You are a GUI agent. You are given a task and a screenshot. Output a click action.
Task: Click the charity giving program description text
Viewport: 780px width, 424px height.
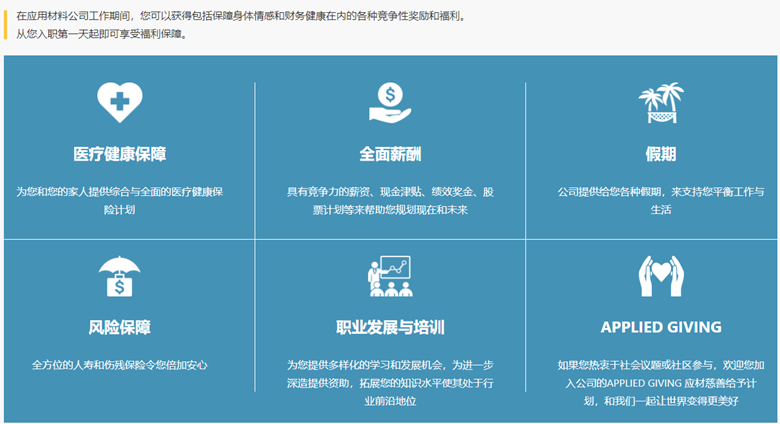point(660,383)
